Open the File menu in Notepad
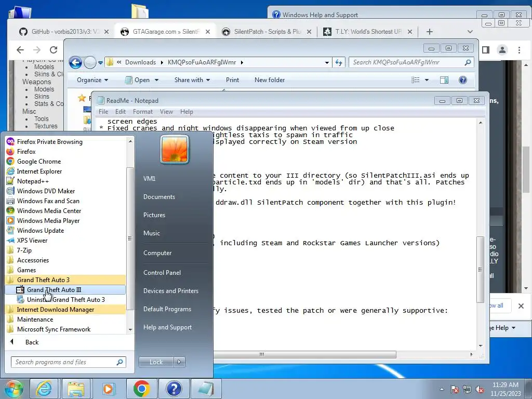532x399 pixels. pos(103,112)
